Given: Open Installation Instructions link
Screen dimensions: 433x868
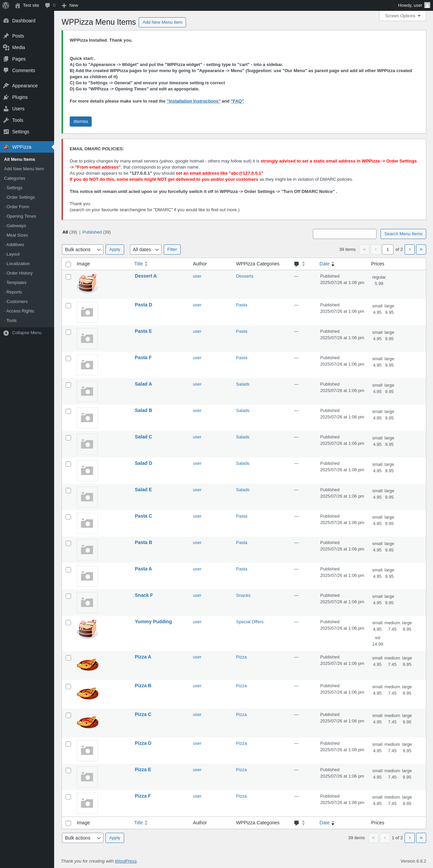Looking at the screenshot, I should coord(193,101).
